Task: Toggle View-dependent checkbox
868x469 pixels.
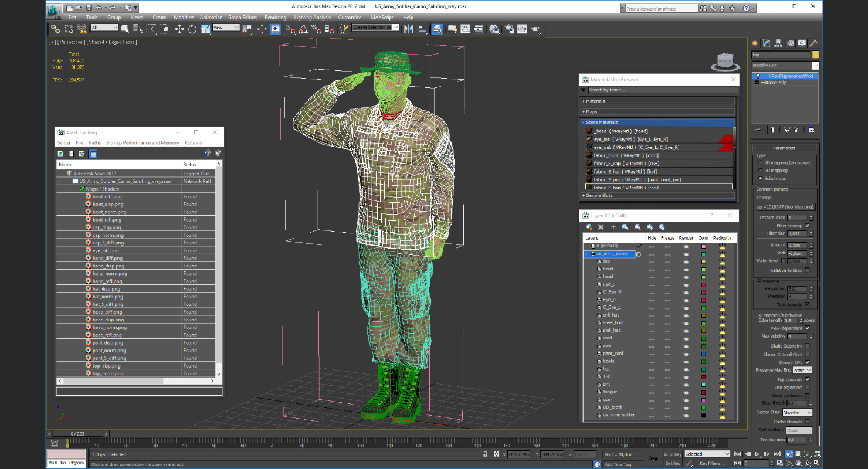Action: (808, 328)
